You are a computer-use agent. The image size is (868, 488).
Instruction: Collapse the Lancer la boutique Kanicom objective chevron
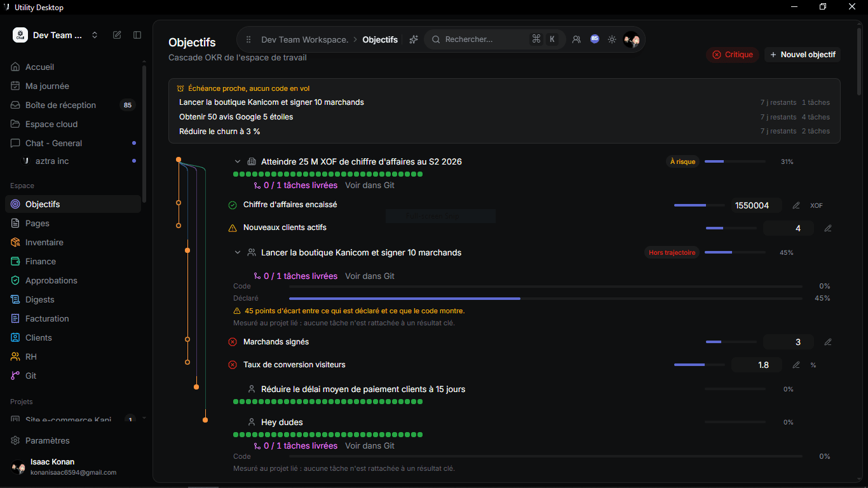click(x=238, y=252)
